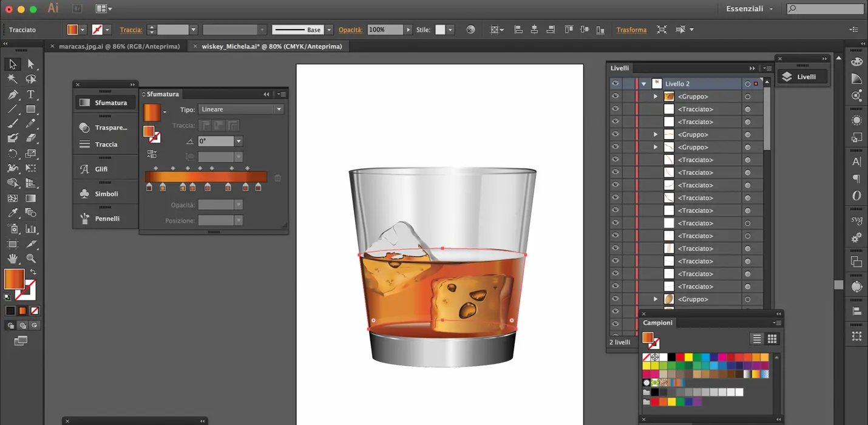Toggle visibility of the first Gruppo sublayer
The width and height of the screenshot is (868, 425).
(x=615, y=97)
